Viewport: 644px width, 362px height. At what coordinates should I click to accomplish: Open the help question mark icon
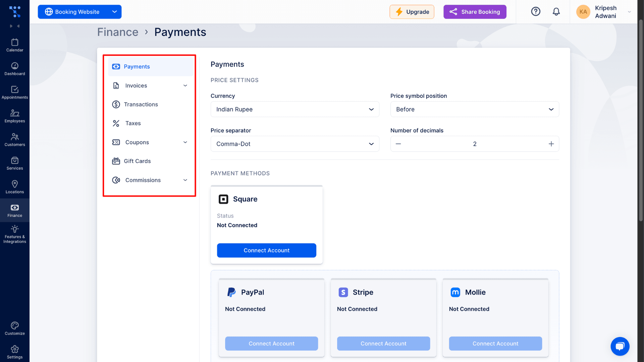pyautogui.click(x=536, y=12)
